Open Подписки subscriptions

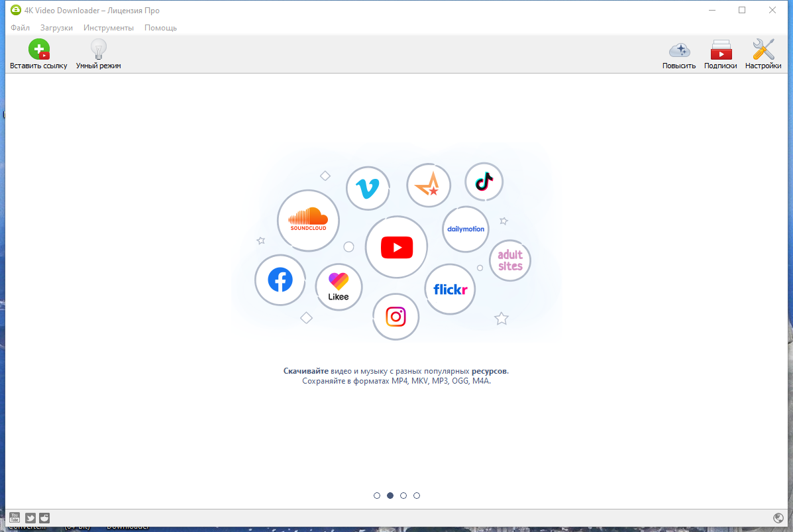pyautogui.click(x=720, y=54)
